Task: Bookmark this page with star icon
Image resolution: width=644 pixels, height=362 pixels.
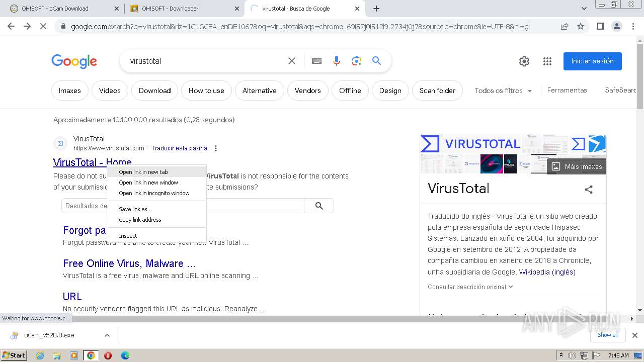Action: (581, 26)
